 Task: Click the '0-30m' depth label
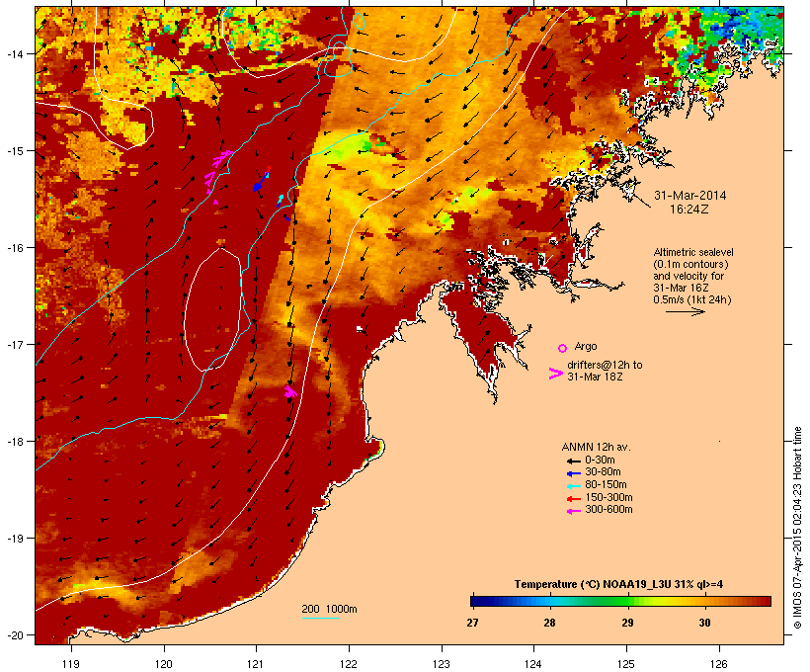(x=600, y=461)
